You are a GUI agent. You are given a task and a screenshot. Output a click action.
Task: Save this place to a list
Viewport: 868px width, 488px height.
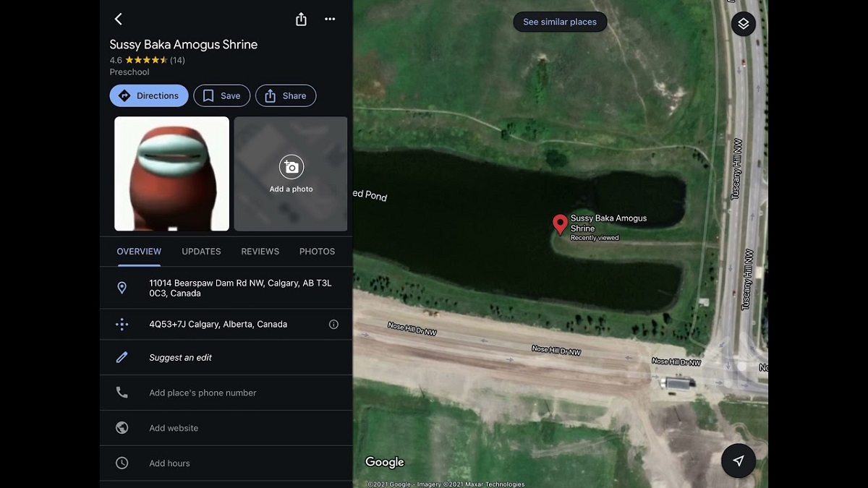tap(222, 95)
